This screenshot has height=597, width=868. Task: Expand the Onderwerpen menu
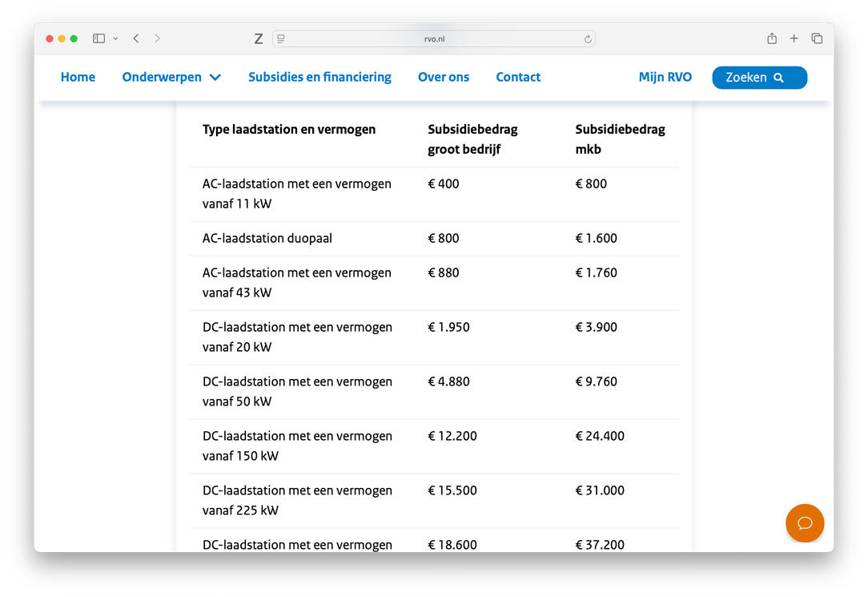[171, 77]
